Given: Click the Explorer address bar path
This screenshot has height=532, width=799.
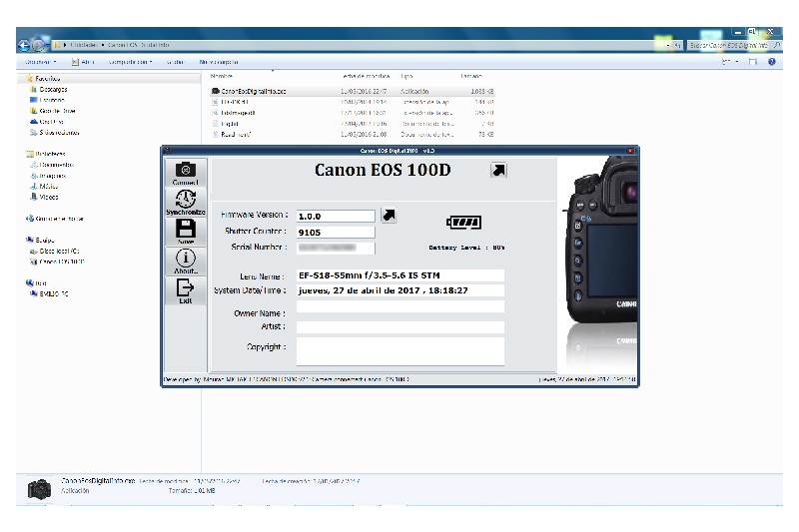Looking at the screenshot, I should (x=357, y=45).
